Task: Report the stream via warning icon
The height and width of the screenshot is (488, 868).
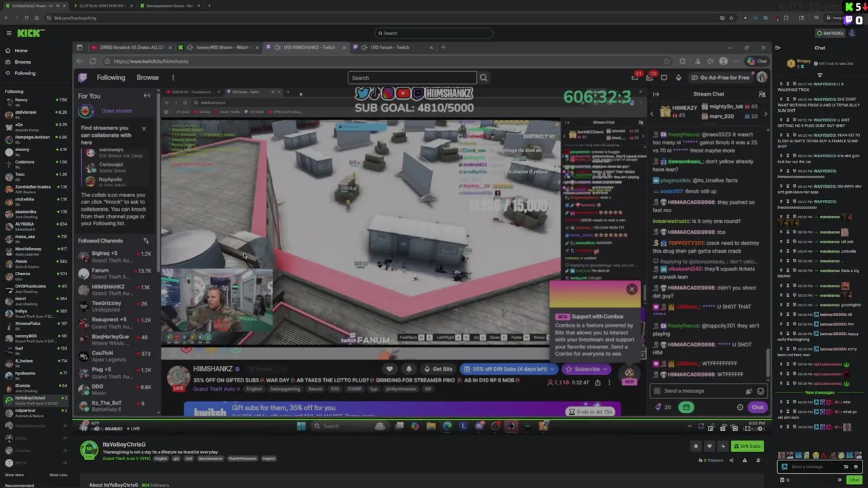Action: coord(745,460)
